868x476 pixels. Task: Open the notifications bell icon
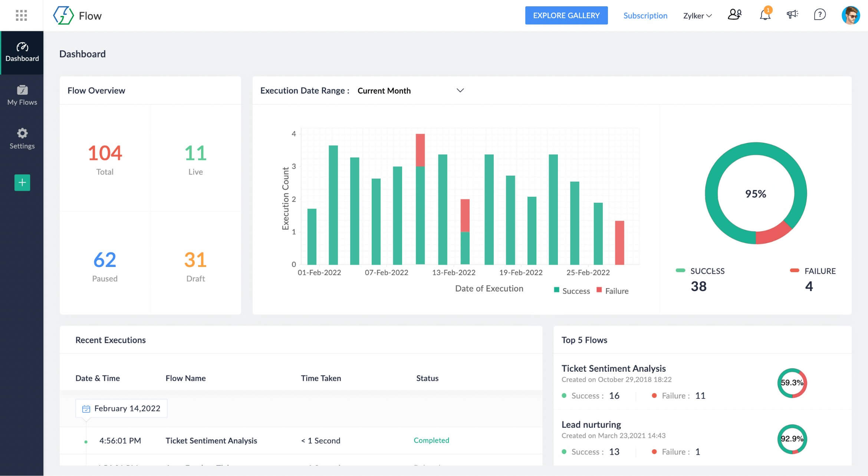[x=765, y=15]
